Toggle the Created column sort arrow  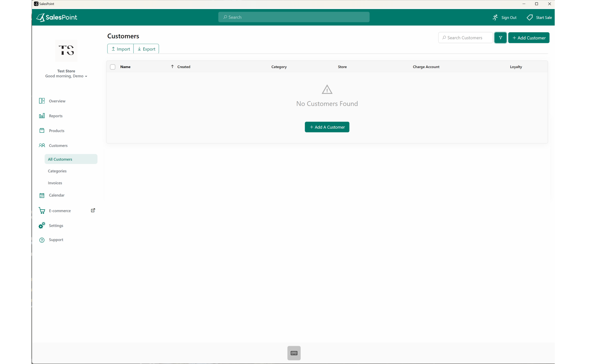click(172, 66)
